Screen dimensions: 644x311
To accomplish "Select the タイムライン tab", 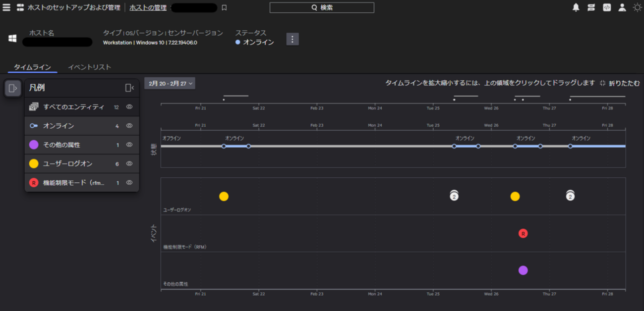I will (32, 67).
